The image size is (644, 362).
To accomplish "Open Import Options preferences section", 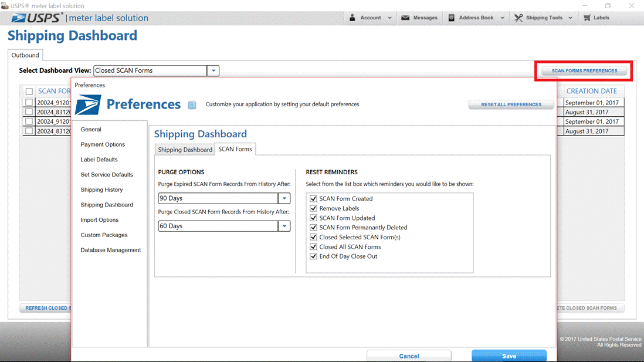I will 99,220.
